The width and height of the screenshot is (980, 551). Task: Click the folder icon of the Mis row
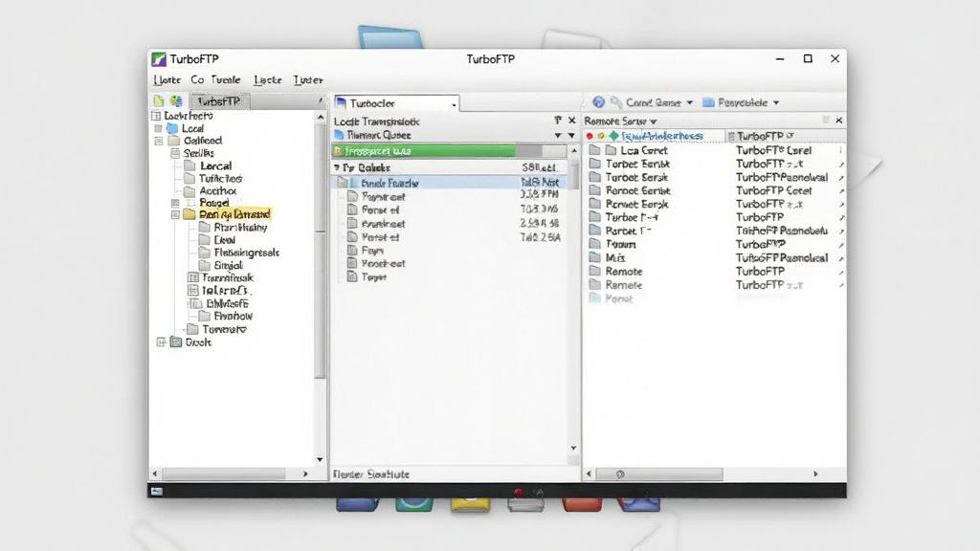tap(595, 257)
